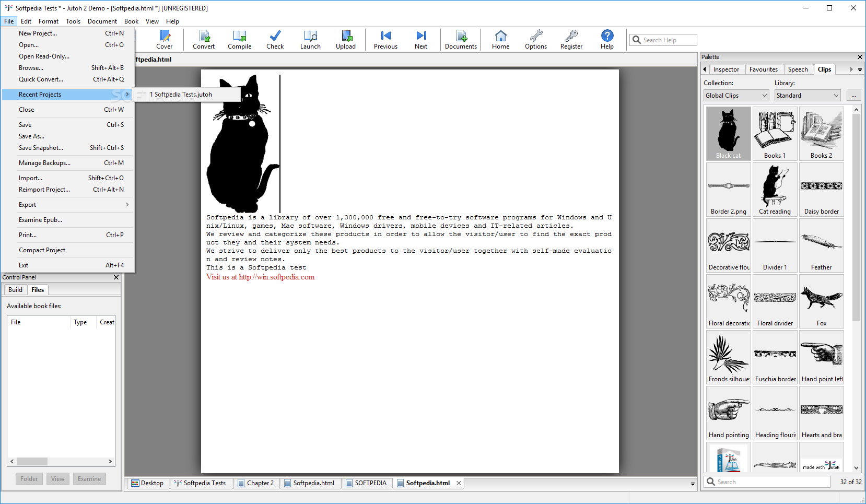Choose Examine Epub... menu item

[x=68, y=220]
